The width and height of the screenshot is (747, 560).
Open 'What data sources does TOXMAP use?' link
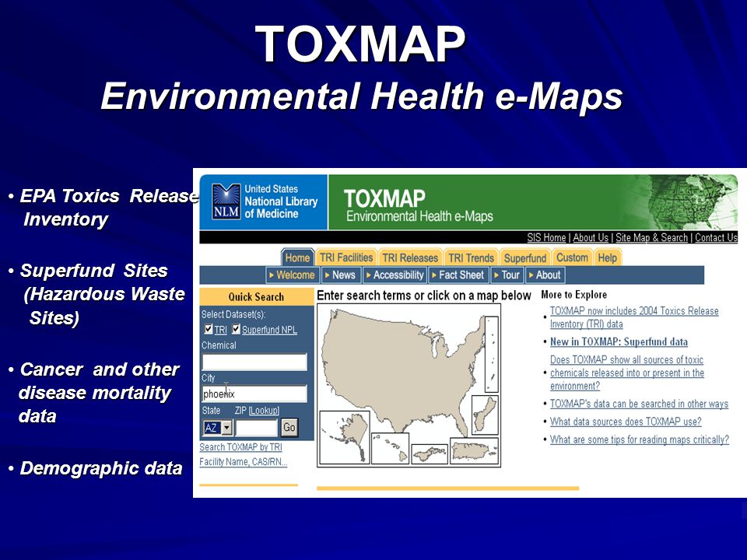(626, 422)
